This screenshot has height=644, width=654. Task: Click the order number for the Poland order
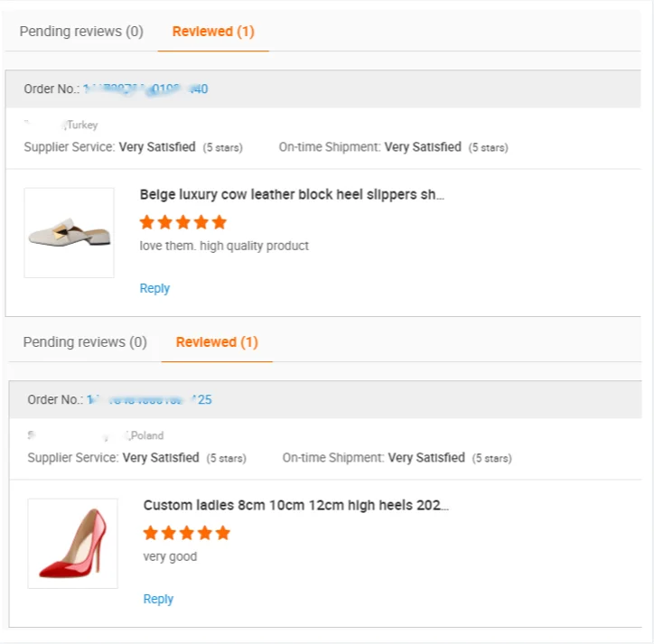[x=149, y=399]
